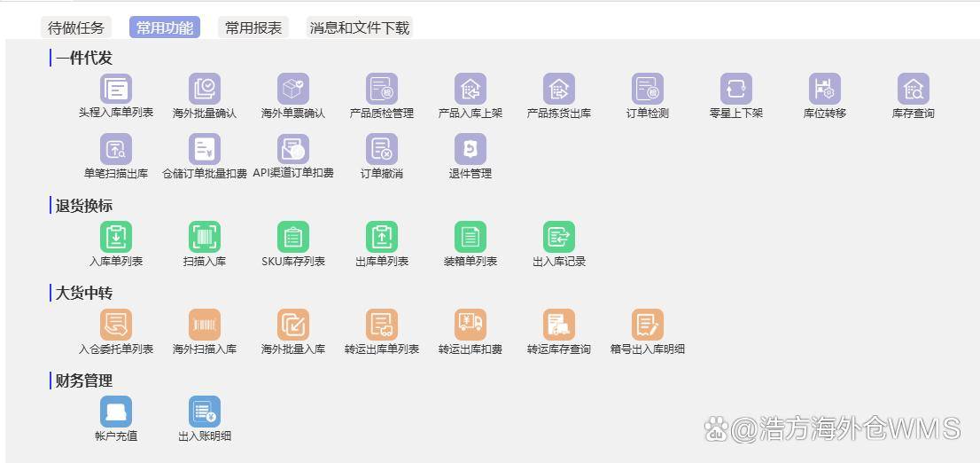Viewport: 980px width, 463px height.
Task: Open the SKU库存列表 icon
Action: 293,237
